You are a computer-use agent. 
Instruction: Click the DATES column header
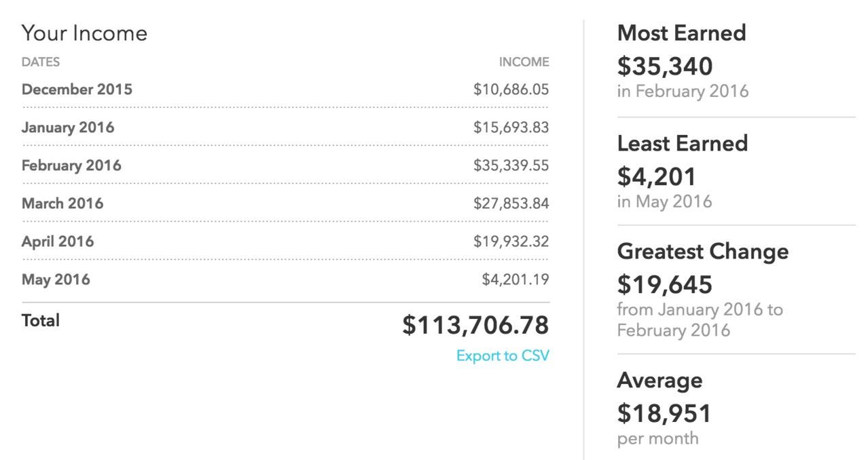tap(41, 62)
